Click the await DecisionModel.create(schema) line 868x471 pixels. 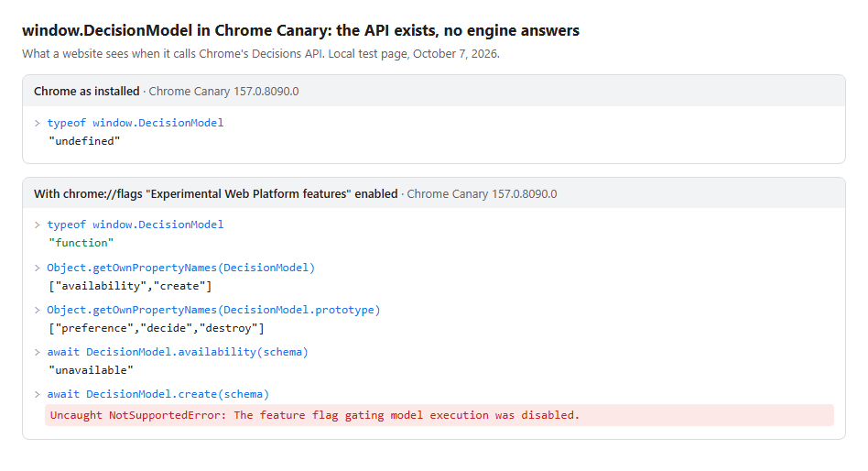point(157,394)
